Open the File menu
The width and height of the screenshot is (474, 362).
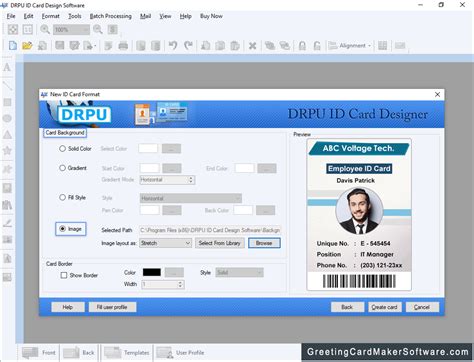coord(11,16)
